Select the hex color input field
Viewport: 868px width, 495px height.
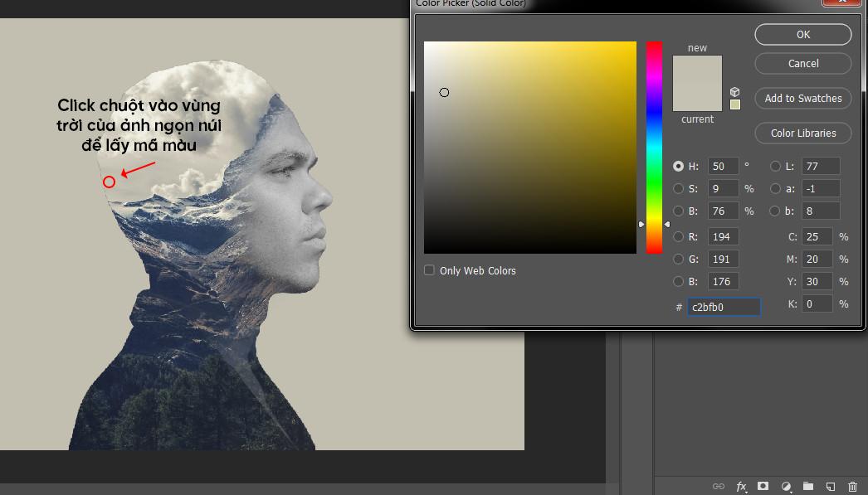point(723,307)
